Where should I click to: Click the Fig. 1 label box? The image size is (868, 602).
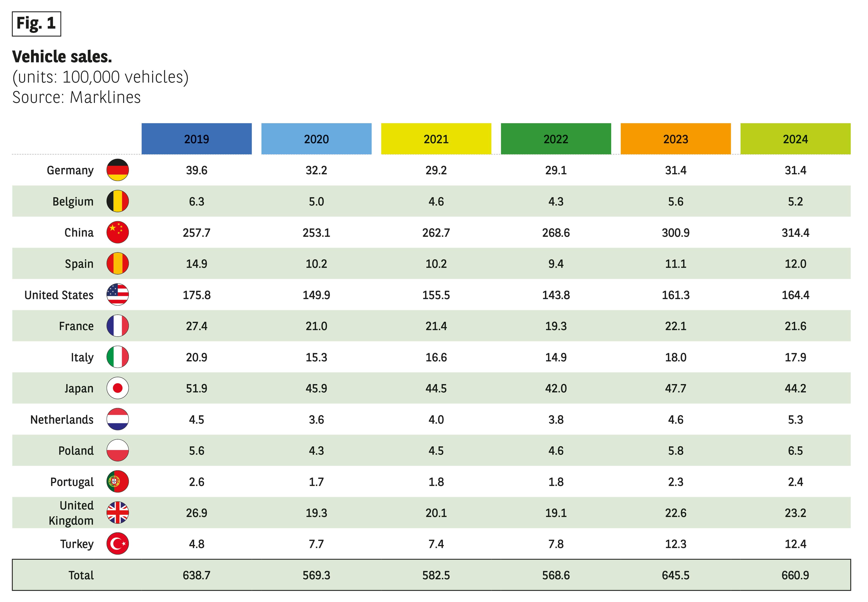tap(36, 24)
